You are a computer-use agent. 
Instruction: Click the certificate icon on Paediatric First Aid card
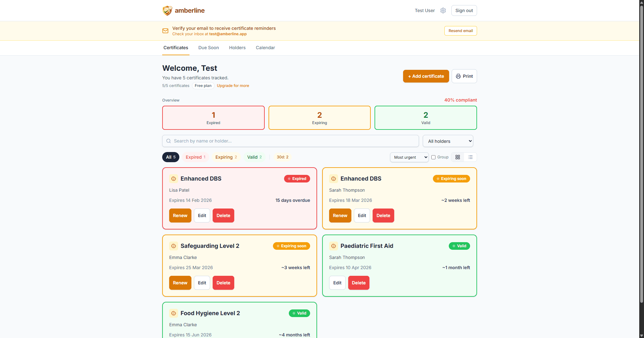pyautogui.click(x=334, y=246)
